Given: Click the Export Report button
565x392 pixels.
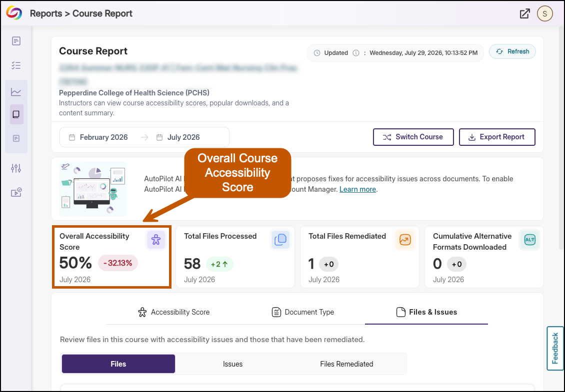Looking at the screenshot, I should tap(497, 137).
